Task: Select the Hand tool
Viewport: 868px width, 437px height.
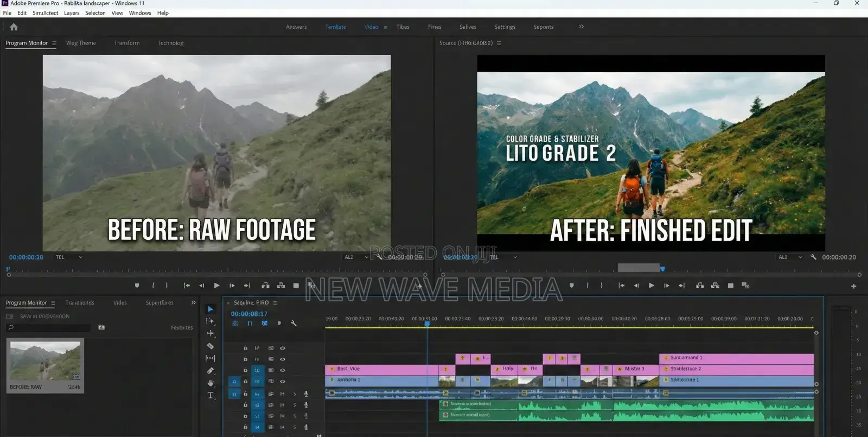Action: (x=210, y=383)
